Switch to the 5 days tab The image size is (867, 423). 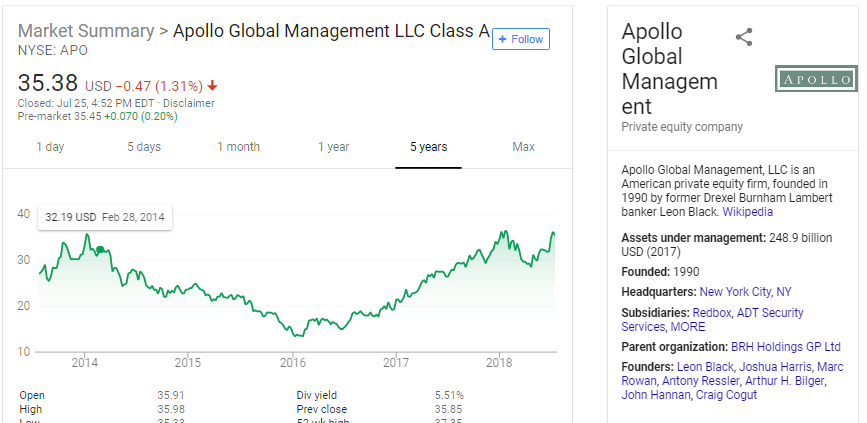click(x=144, y=147)
